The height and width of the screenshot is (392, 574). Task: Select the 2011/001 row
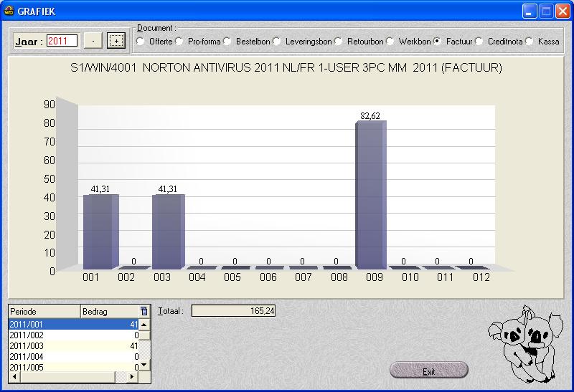[x=74, y=325]
